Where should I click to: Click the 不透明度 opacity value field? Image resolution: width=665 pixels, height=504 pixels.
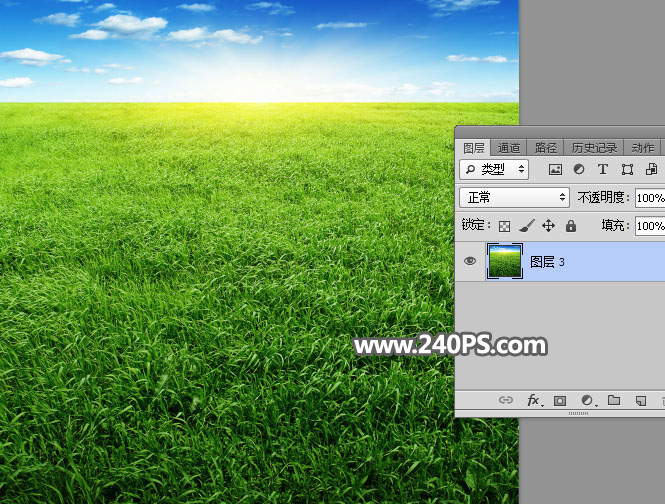click(x=649, y=198)
